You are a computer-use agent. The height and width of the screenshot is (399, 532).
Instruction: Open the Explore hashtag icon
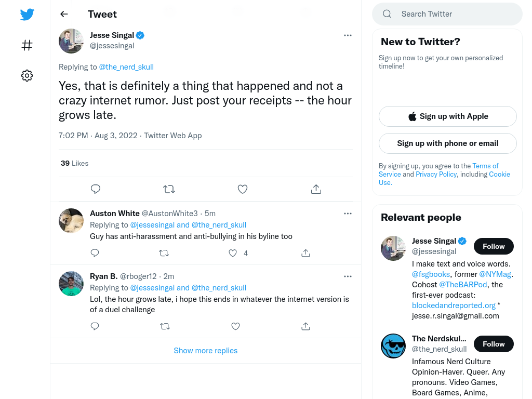pyautogui.click(x=27, y=45)
